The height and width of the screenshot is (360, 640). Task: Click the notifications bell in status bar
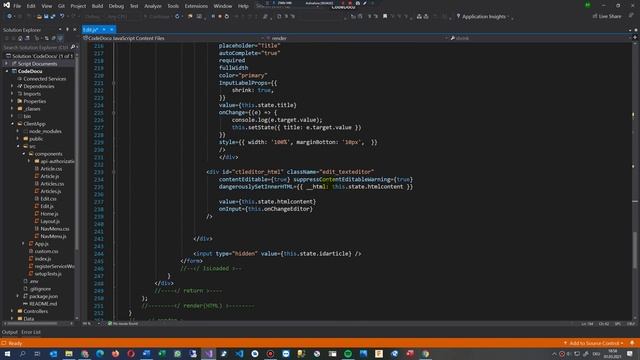coord(632,343)
